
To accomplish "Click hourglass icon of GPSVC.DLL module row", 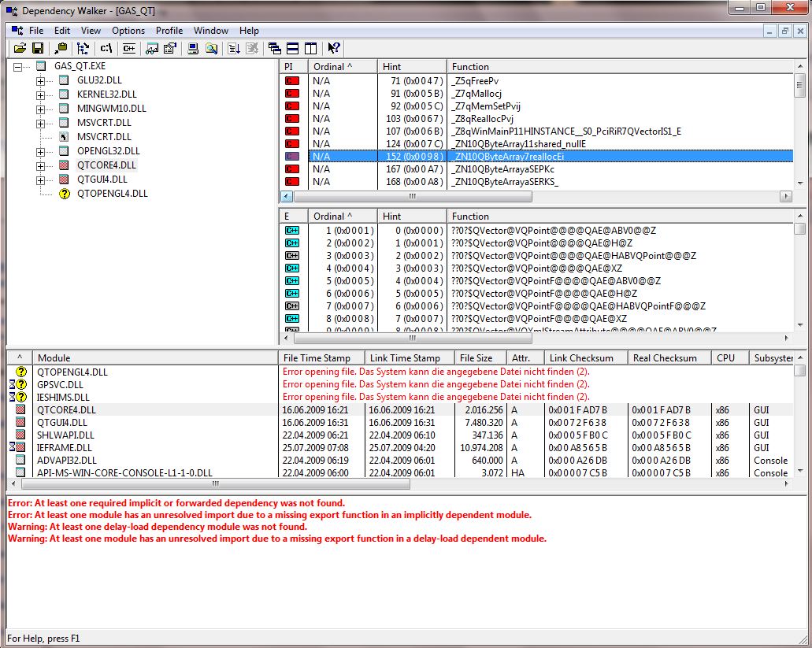I will click(13, 384).
